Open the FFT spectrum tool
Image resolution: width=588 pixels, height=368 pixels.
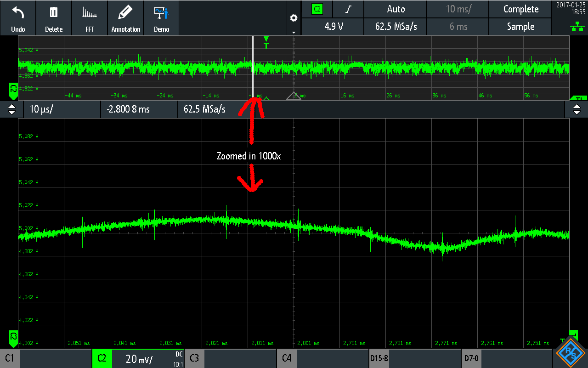(90, 13)
